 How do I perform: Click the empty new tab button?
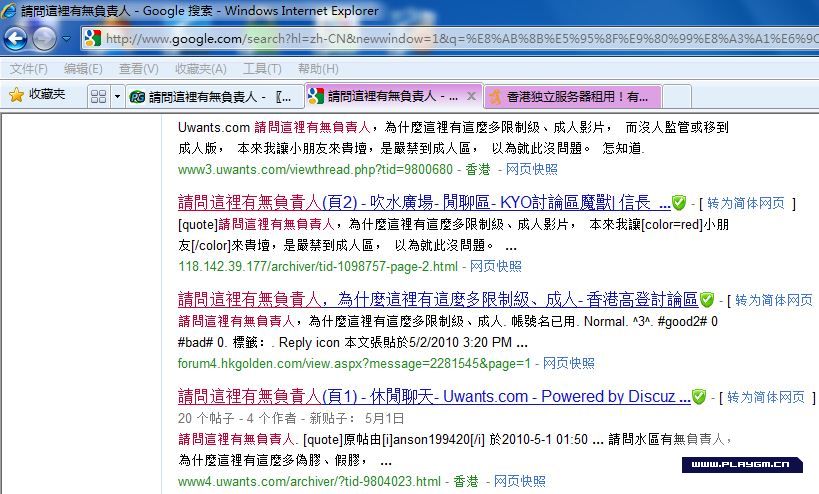coord(677,97)
